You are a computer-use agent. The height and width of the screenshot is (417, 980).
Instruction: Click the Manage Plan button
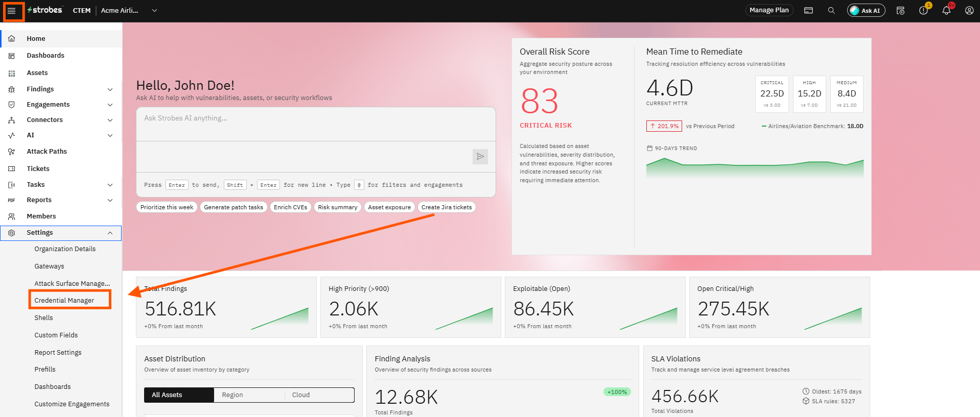click(x=769, y=10)
